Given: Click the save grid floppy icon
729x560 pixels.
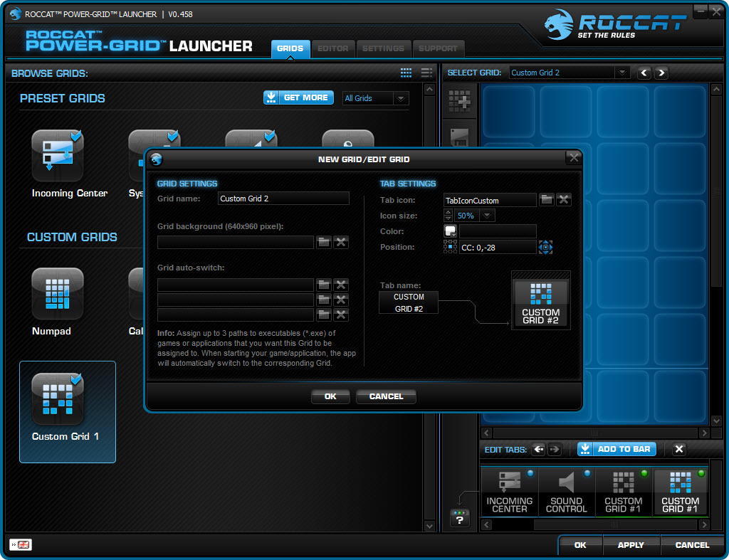Looking at the screenshot, I should (459, 137).
